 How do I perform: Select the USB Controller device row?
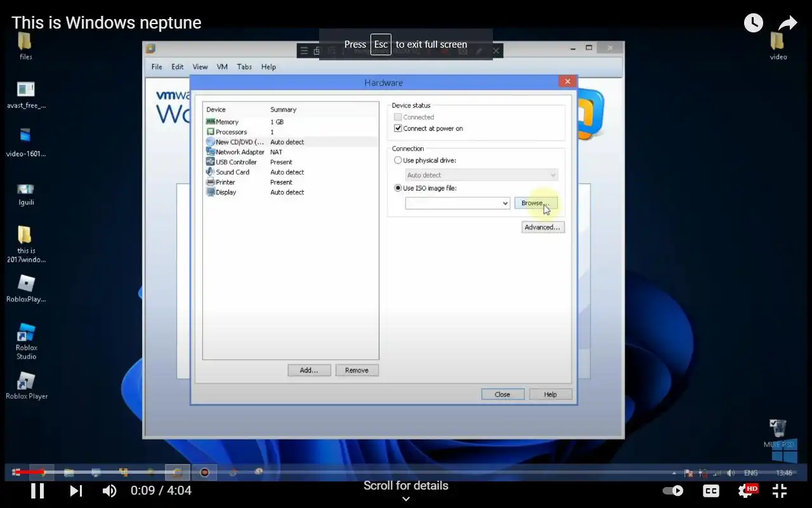coord(291,162)
